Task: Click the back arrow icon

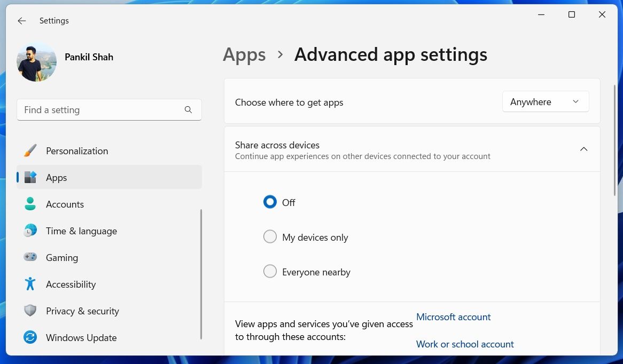Action: pos(22,21)
